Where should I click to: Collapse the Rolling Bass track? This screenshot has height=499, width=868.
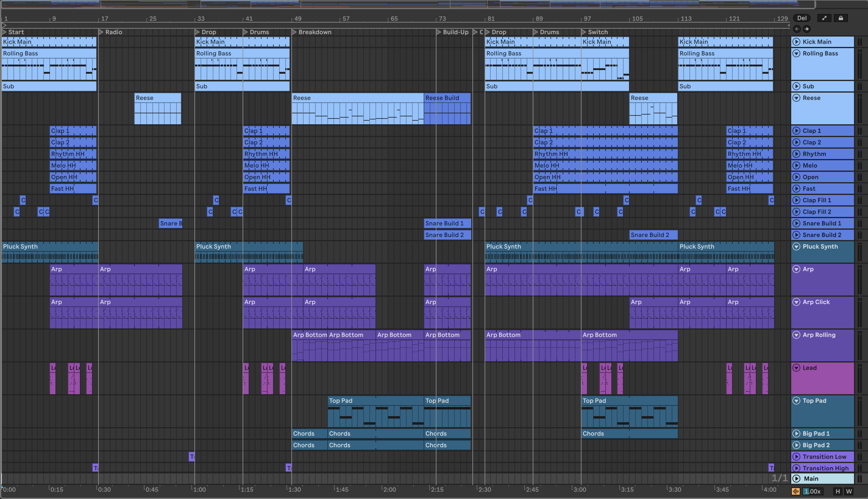tap(796, 54)
